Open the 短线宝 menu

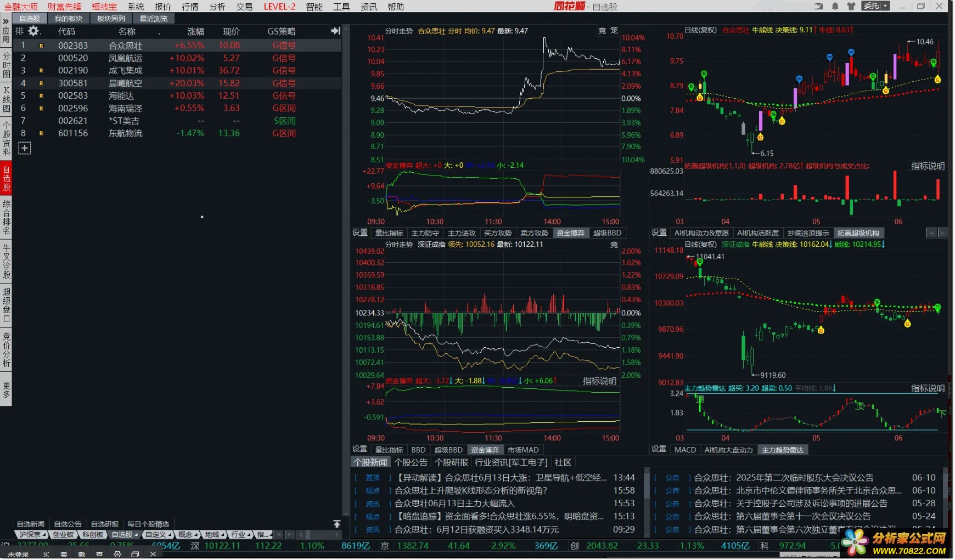(x=104, y=7)
